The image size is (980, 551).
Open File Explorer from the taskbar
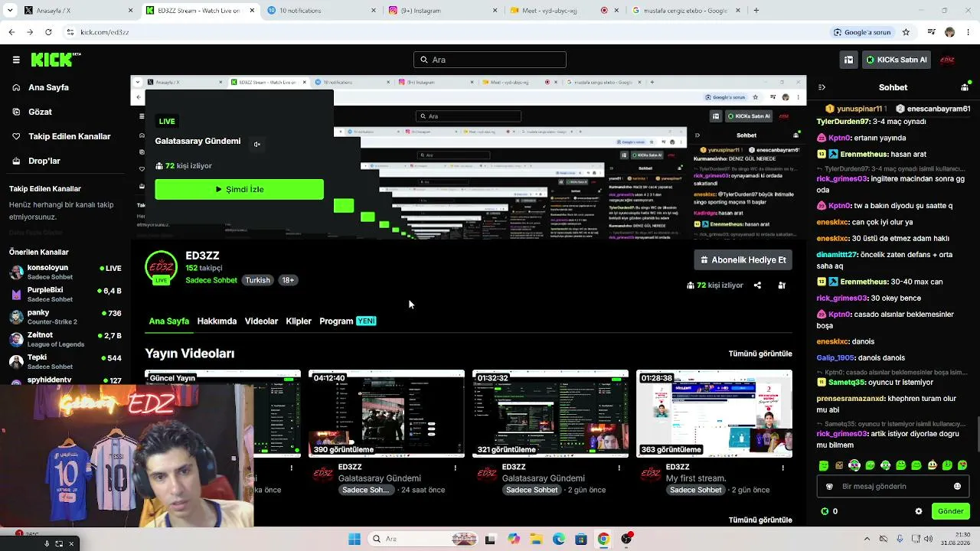pos(536,539)
